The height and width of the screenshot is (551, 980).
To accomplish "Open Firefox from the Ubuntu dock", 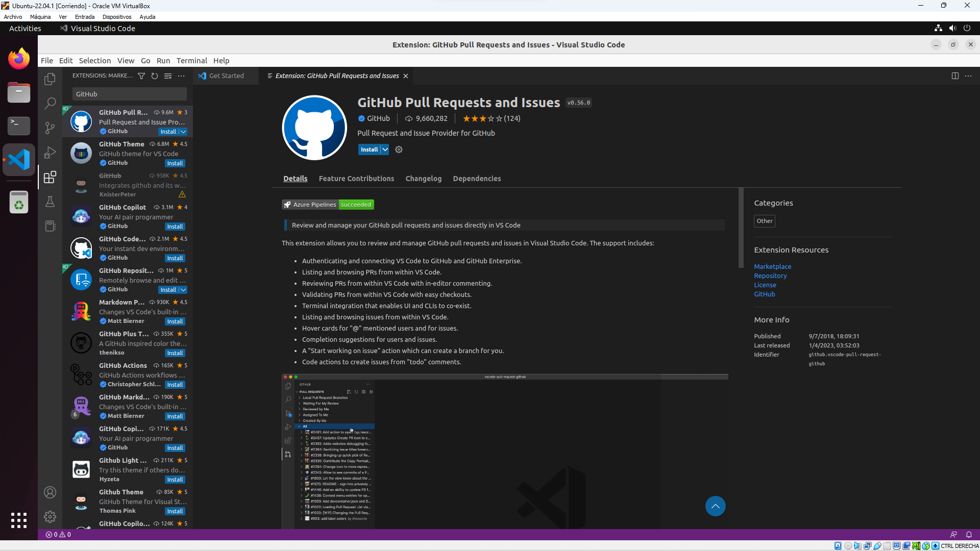I will click(x=19, y=59).
